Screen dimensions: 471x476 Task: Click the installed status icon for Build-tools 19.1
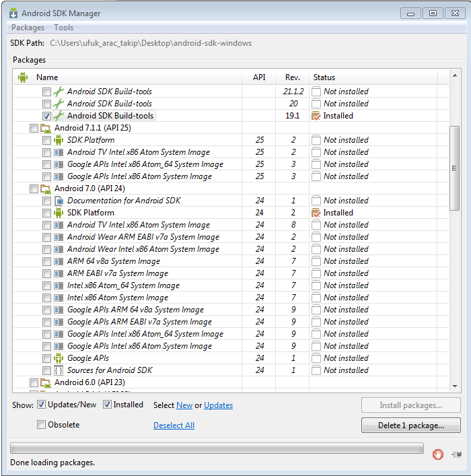pos(316,116)
